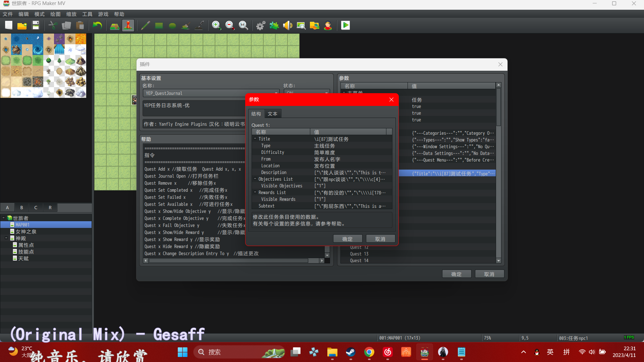This screenshot has width=644, height=362.
Task: Open the Character Generator icon
Action: click(328, 25)
